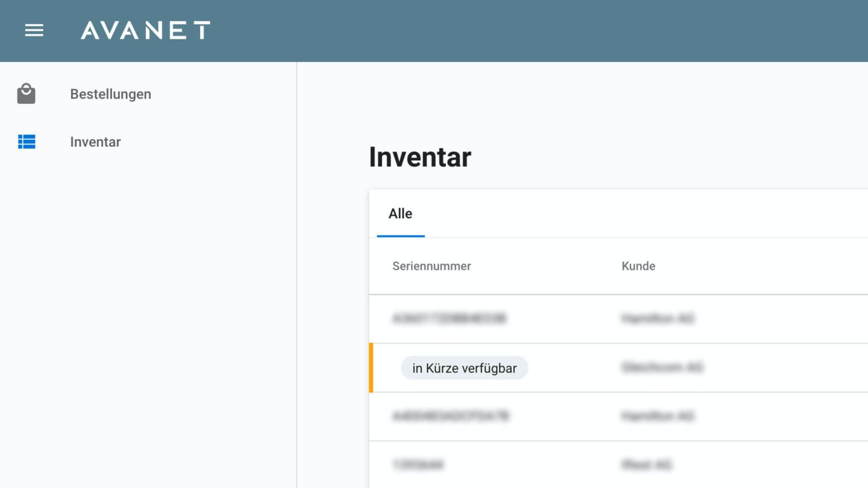Open the hamburger navigation menu
This screenshot has height=488, width=868.
point(34,30)
